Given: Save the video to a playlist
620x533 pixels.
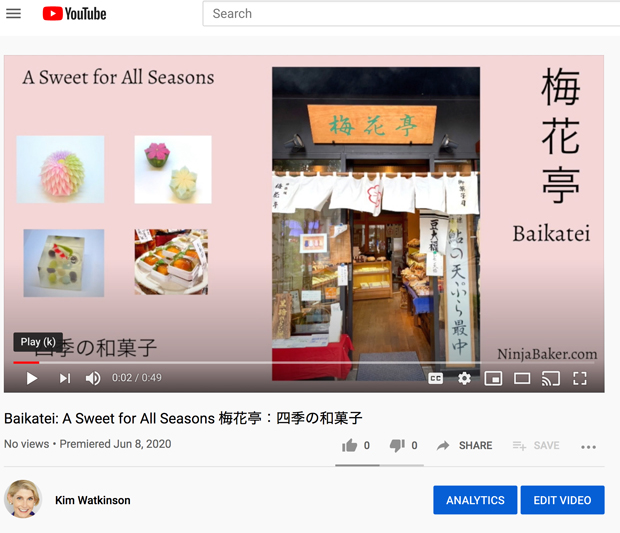Looking at the screenshot, I should point(536,446).
